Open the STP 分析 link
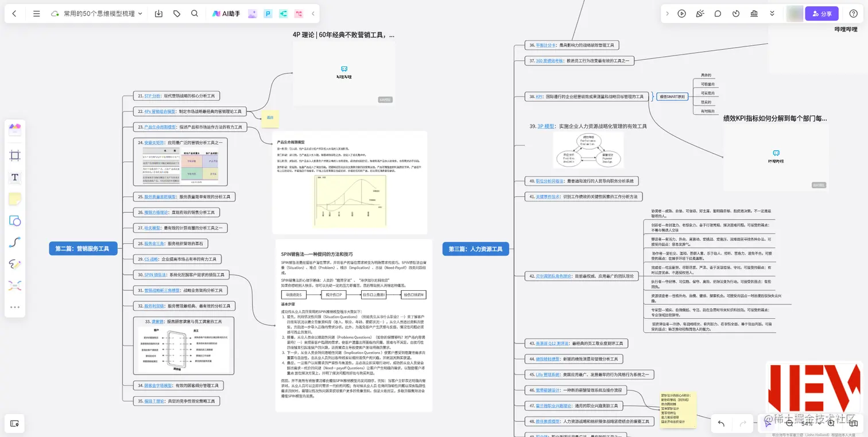Screen dimensions: 868x437 [x=152, y=96]
